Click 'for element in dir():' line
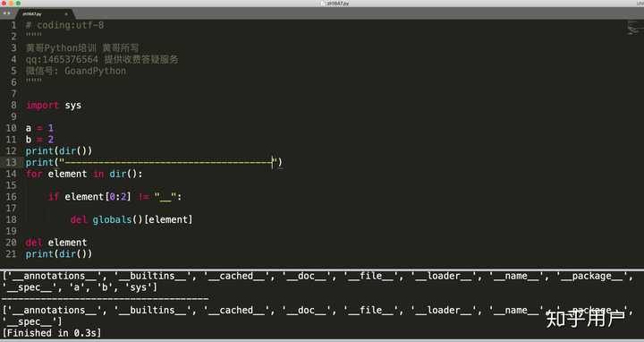Image resolution: width=644 pixels, height=342 pixels. click(84, 174)
